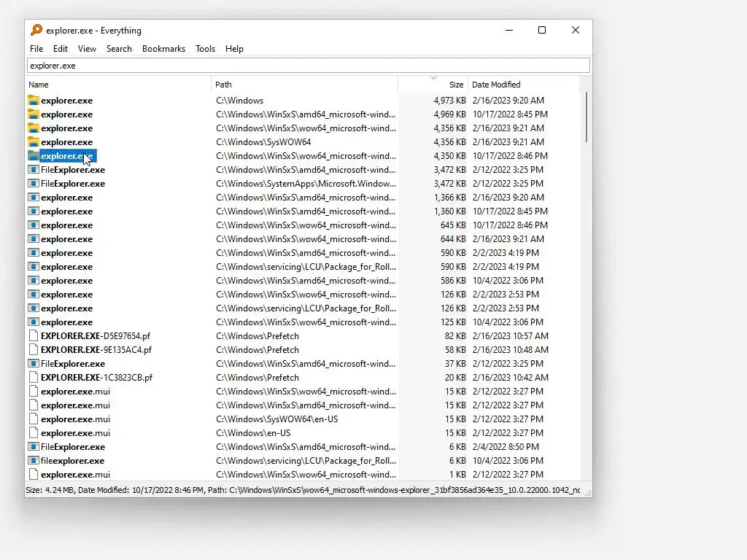The width and height of the screenshot is (747, 560).
Task: Open the File menu
Action: point(36,49)
